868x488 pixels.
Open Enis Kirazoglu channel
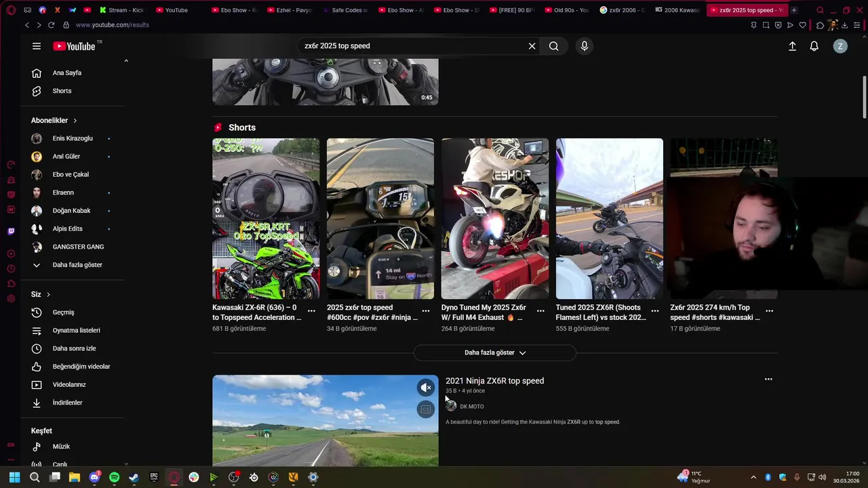[73, 138]
